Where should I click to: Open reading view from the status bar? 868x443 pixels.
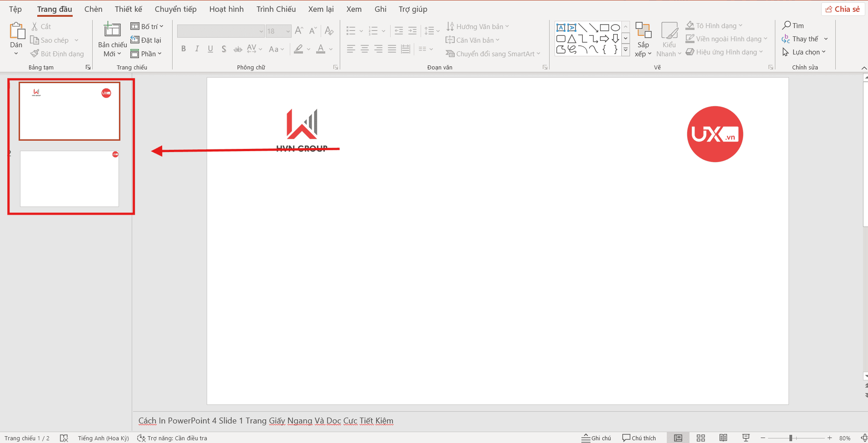(723, 438)
